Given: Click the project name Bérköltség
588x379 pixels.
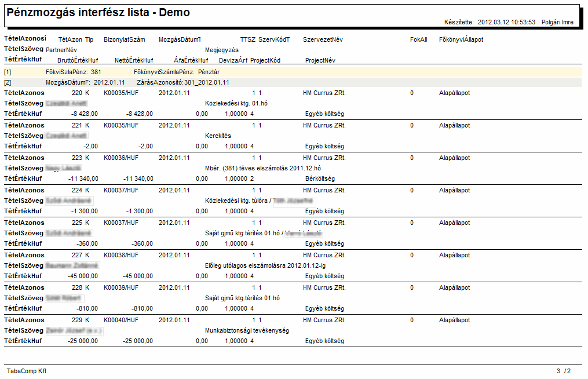Looking at the screenshot, I should coord(320,178).
